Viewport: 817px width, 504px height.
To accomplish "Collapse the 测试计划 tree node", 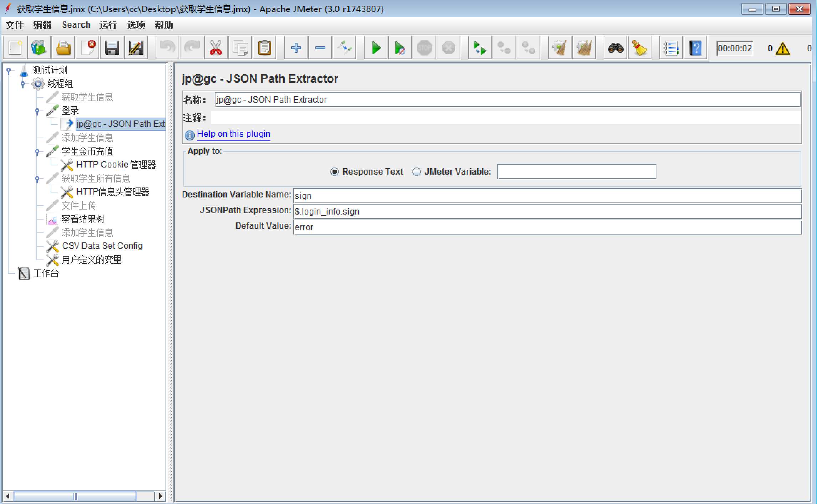I will [9, 71].
